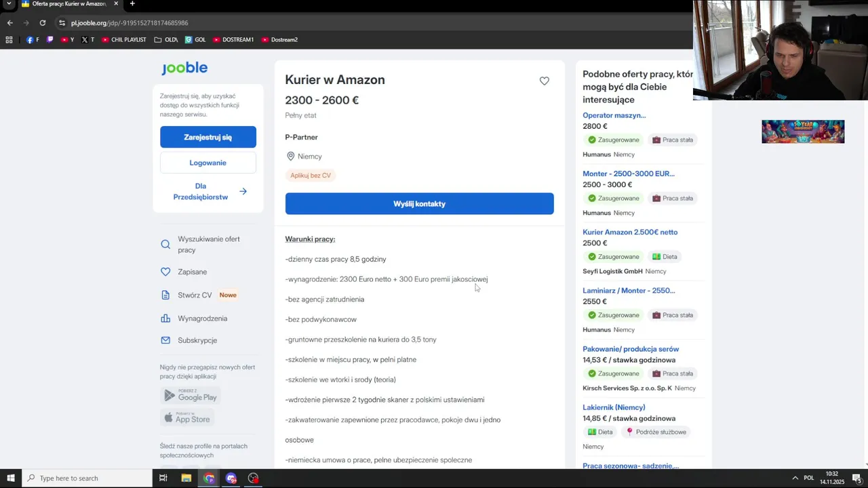Screen dimensions: 868x488
Task: Expand the tab search dropdown in Chrome
Action: (9, 4)
